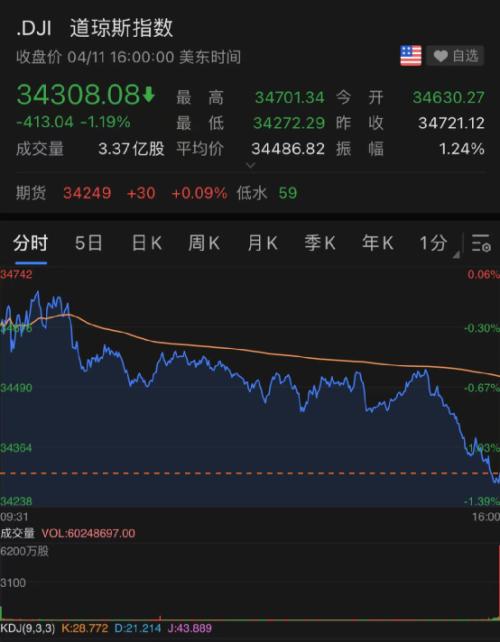Screen dimensions: 500x642
Task: Tap the US flag icon
Action: click(x=411, y=56)
